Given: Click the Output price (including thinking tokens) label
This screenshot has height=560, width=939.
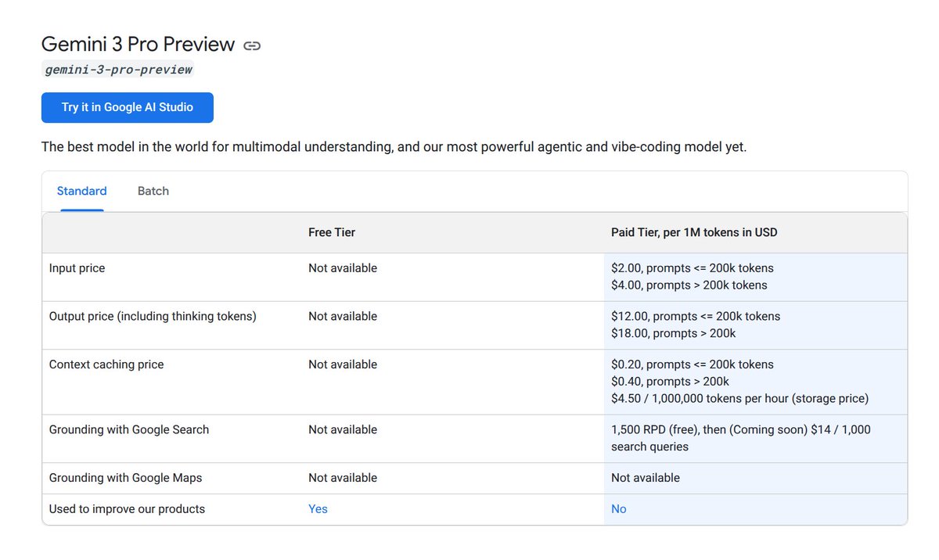Looking at the screenshot, I should coord(153,317).
